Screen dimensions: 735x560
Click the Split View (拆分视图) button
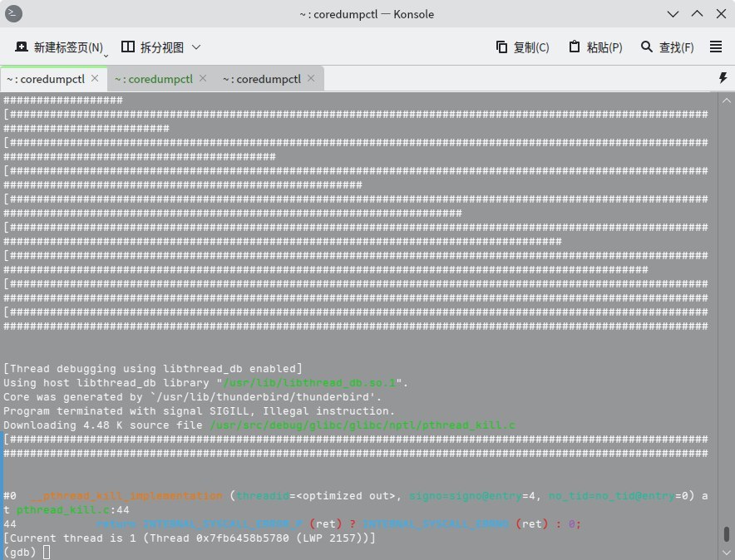(152, 47)
